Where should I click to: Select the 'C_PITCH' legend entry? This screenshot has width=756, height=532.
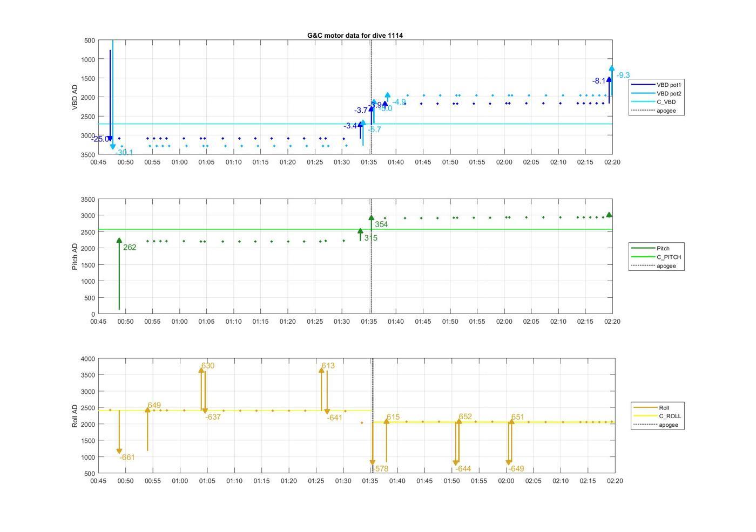(x=656, y=257)
